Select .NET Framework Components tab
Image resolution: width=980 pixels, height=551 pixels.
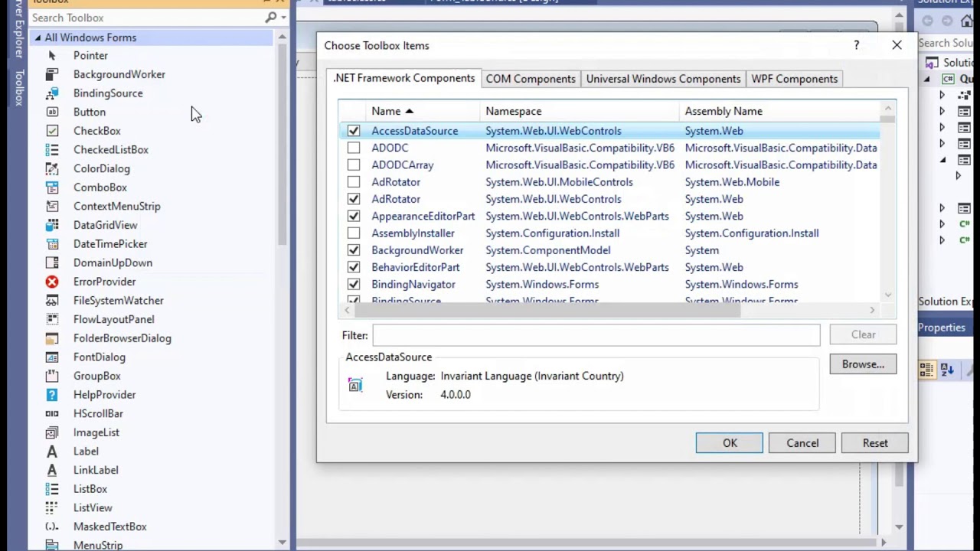tap(404, 78)
